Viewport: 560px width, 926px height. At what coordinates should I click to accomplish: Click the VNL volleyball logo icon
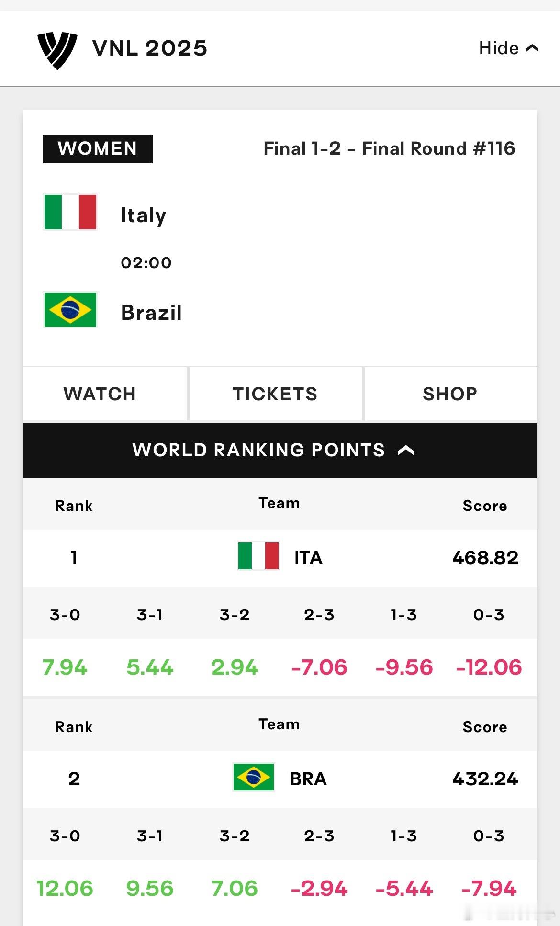pos(57,50)
